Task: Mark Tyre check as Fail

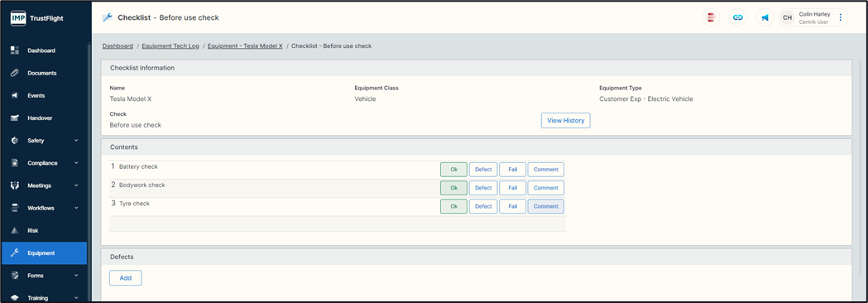Action: tap(512, 206)
